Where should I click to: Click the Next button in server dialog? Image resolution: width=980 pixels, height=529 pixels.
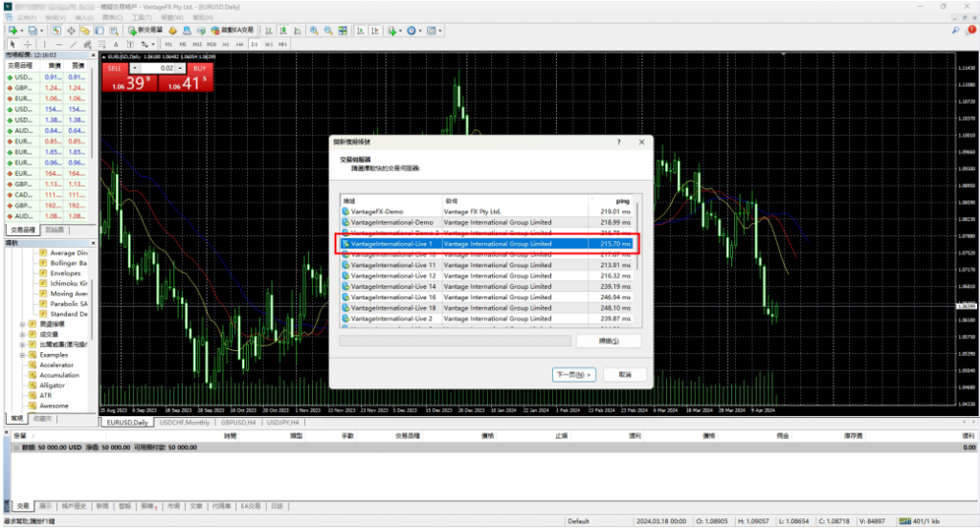574,374
